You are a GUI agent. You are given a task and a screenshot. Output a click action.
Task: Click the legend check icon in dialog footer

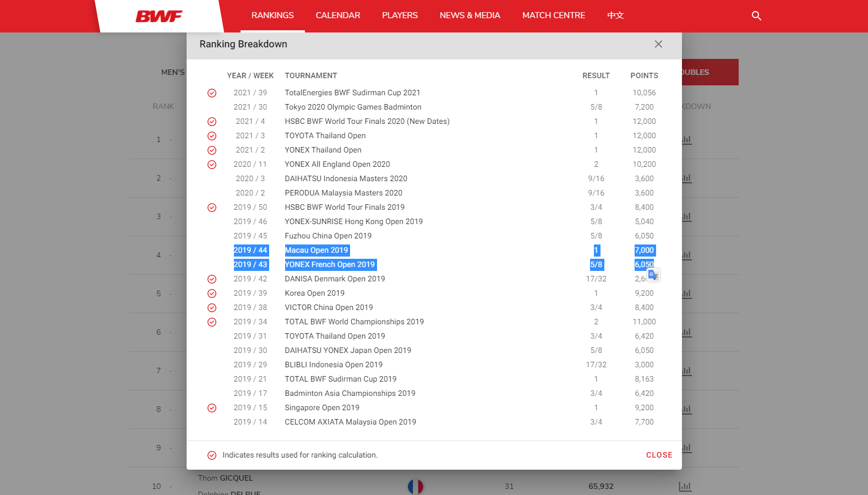tap(212, 455)
